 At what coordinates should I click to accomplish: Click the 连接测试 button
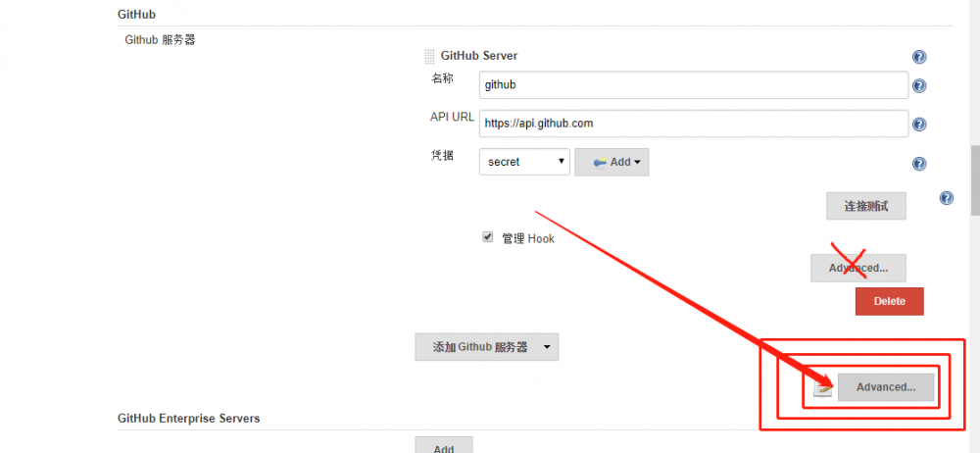pyautogui.click(x=866, y=206)
